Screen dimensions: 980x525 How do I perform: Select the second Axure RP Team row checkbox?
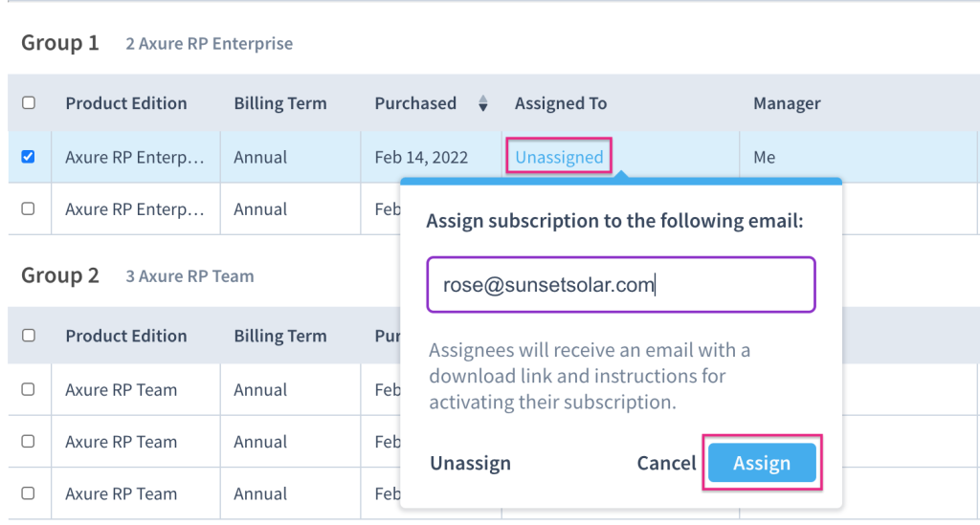[29, 442]
